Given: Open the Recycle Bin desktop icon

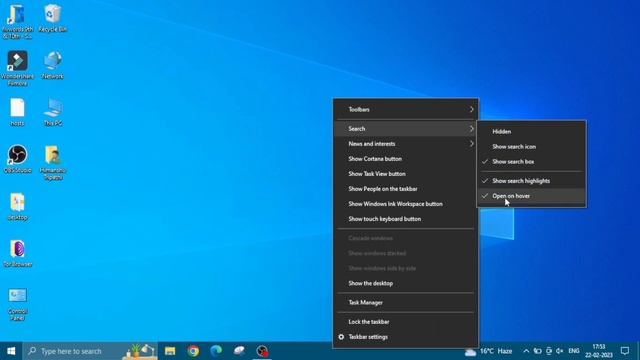Looking at the screenshot, I should coord(53,19).
